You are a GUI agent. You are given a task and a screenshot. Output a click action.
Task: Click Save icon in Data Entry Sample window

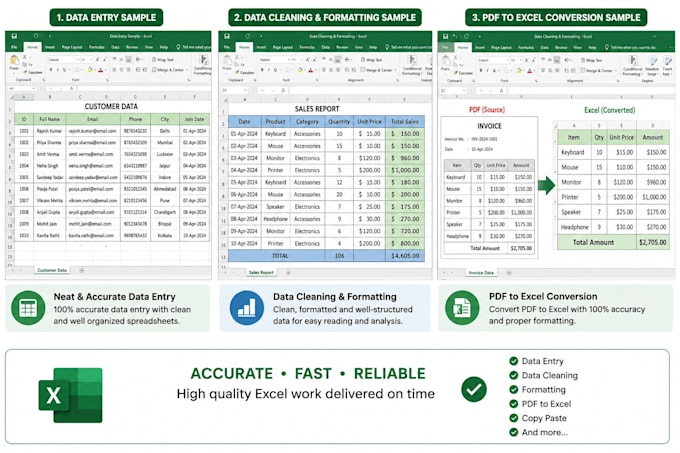14,36
